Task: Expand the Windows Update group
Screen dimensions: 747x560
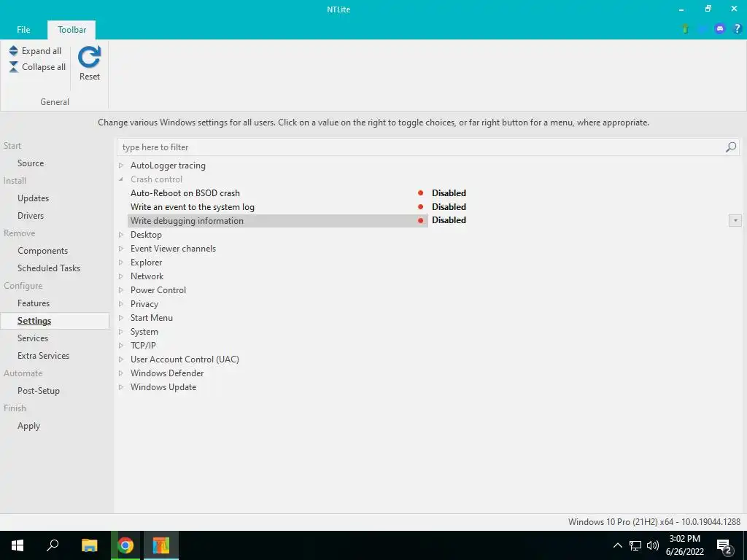Action: coord(121,386)
